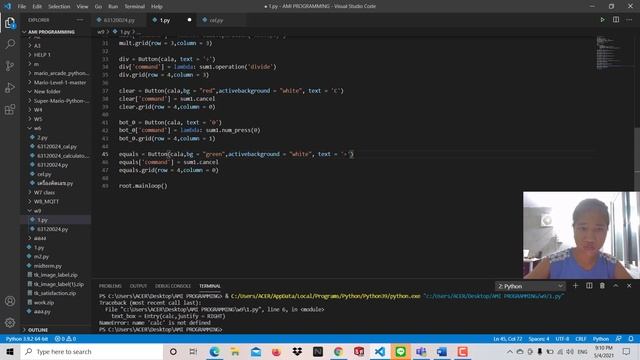Open the Selection menu
This screenshot has height=360, width=640.
[59, 7]
